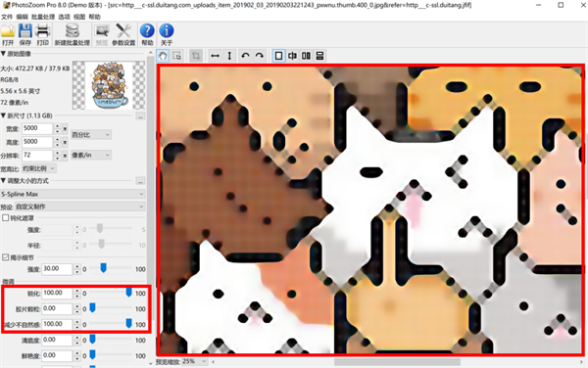This screenshot has height=368, width=588.
Task: Start a new batch with 新建批量处理
Action: coord(72,34)
